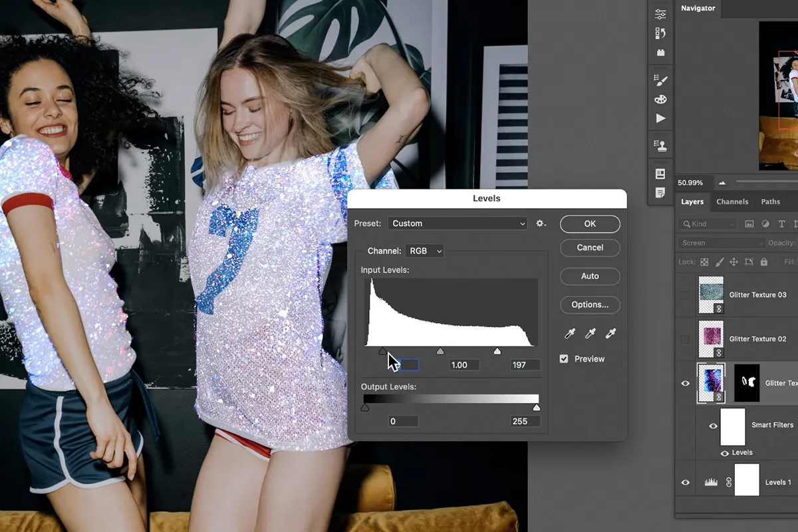
Task: Click the Lock all padlock icon
Action: coord(764,262)
